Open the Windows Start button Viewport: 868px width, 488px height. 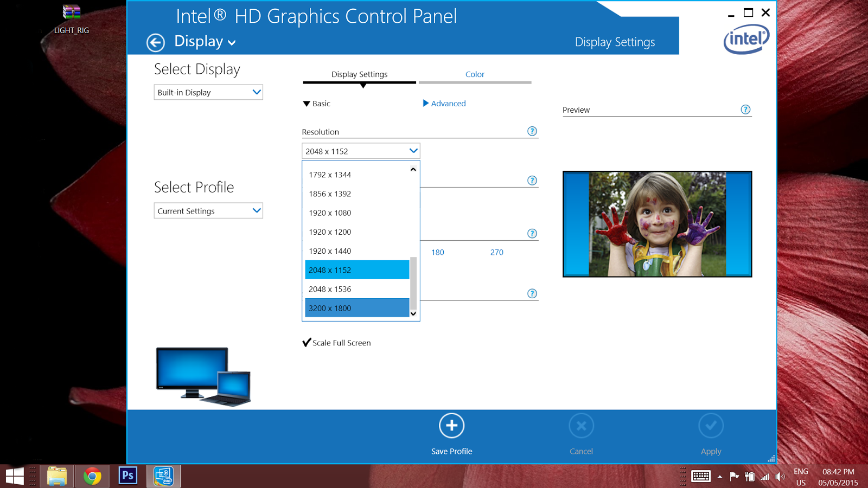[x=15, y=477]
